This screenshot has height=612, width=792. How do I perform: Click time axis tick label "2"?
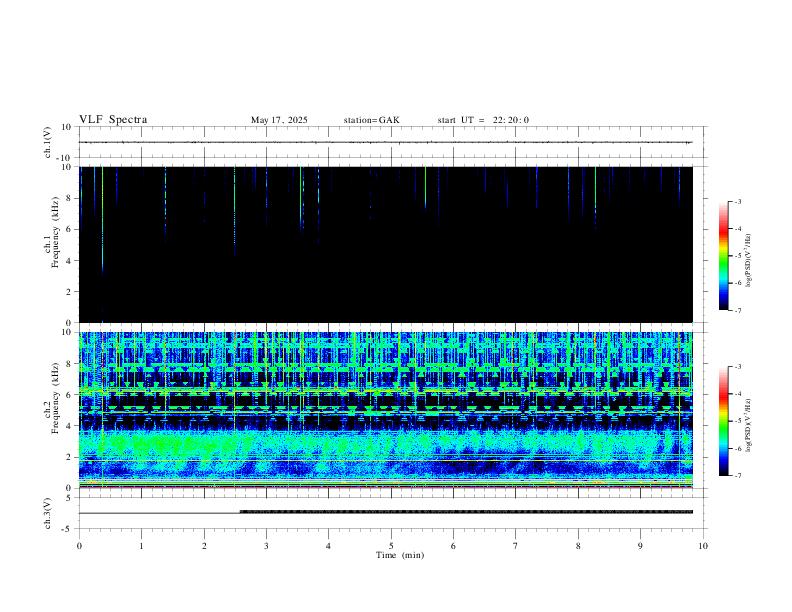click(x=204, y=546)
